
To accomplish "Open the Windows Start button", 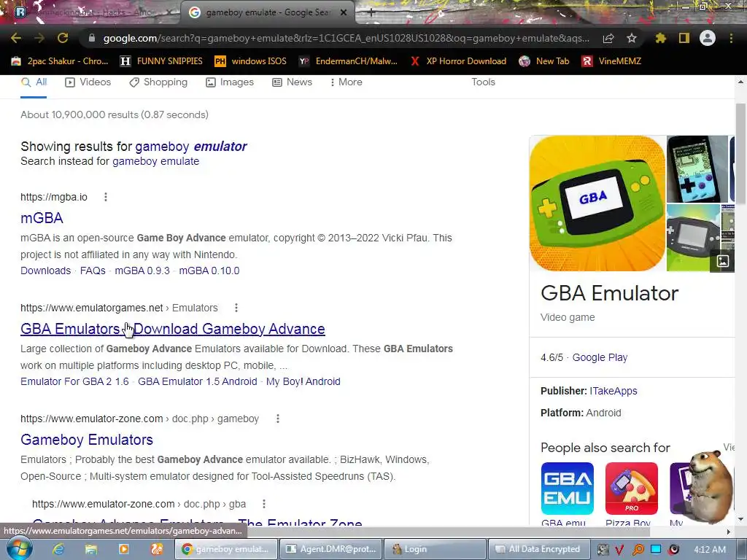I will pos(20,549).
